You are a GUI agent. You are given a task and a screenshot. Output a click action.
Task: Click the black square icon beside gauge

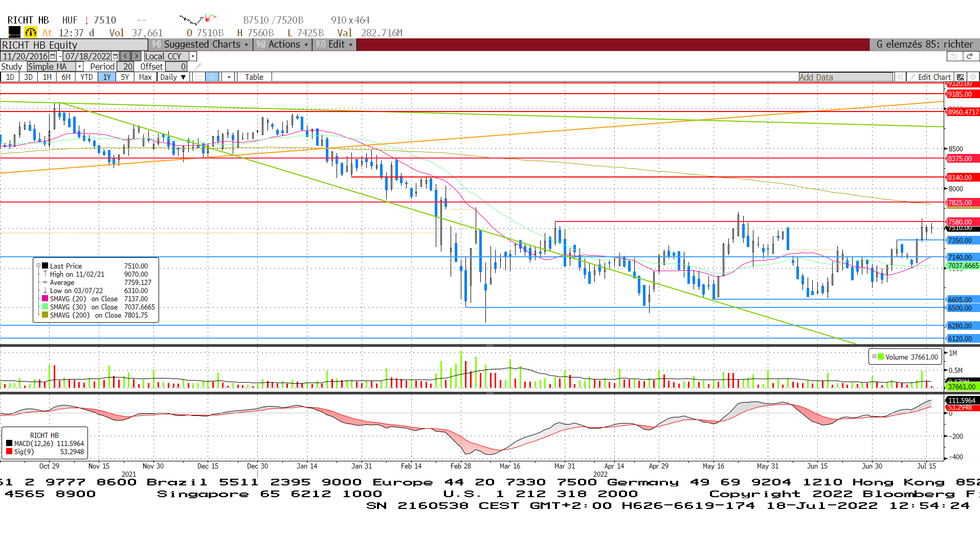pyautogui.click(x=14, y=33)
